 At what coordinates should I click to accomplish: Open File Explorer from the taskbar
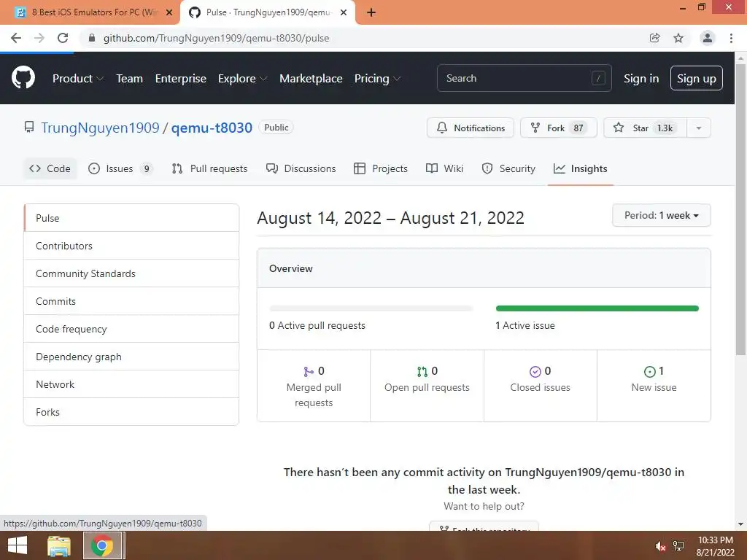pyautogui.click(x=58, y=545)
